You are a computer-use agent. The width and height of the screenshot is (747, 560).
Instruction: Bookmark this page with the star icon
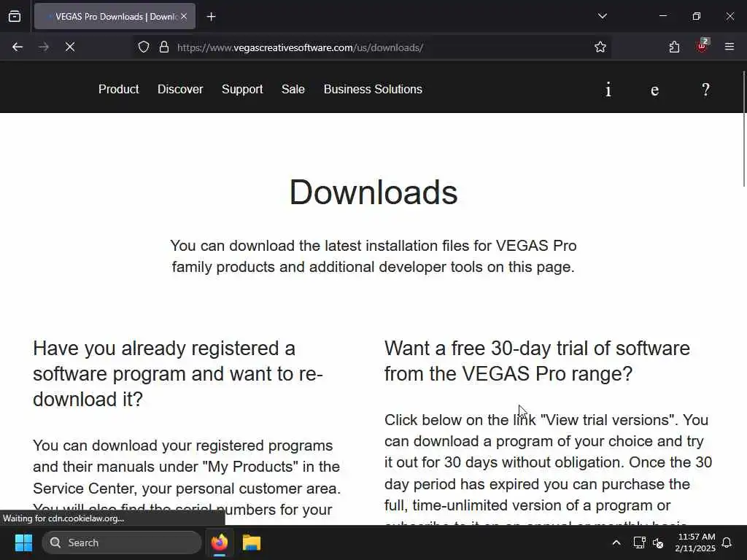tap(600, 47)
